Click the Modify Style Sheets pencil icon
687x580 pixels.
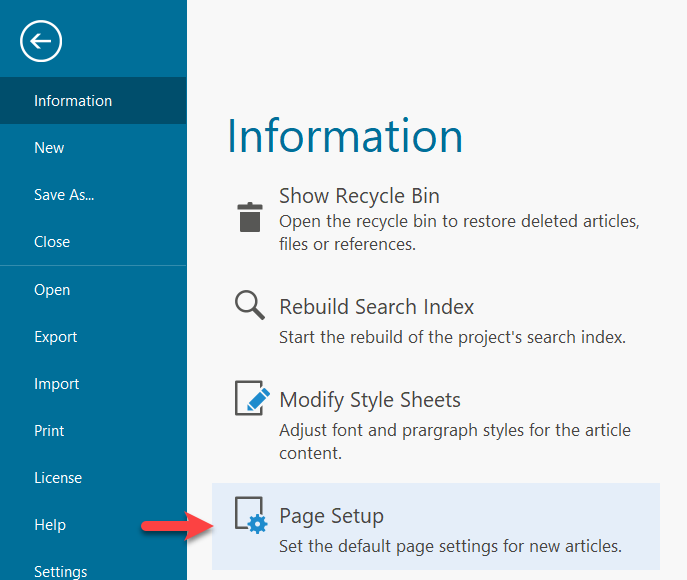pos(252,398)
